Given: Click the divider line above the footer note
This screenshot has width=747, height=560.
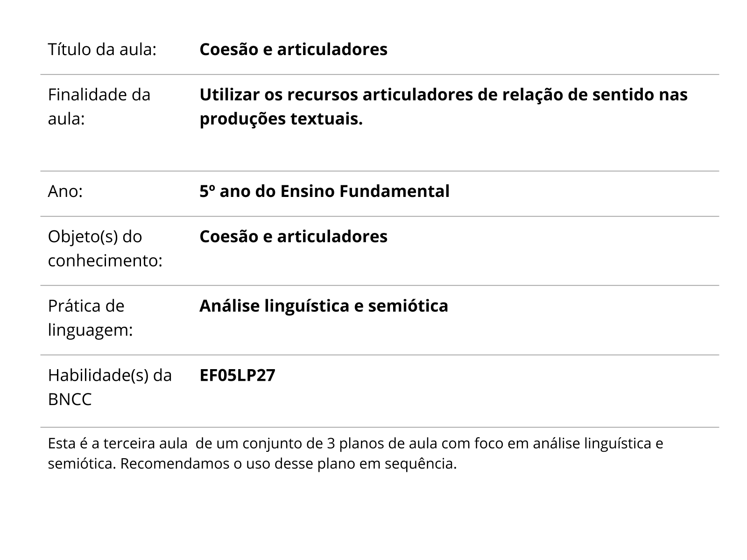Looking at the screenshot, I should (379, 427).
